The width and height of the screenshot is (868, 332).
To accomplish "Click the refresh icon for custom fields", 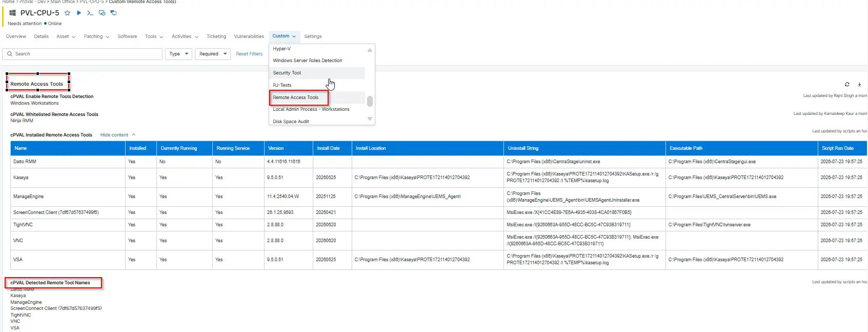I will [847, 84].
